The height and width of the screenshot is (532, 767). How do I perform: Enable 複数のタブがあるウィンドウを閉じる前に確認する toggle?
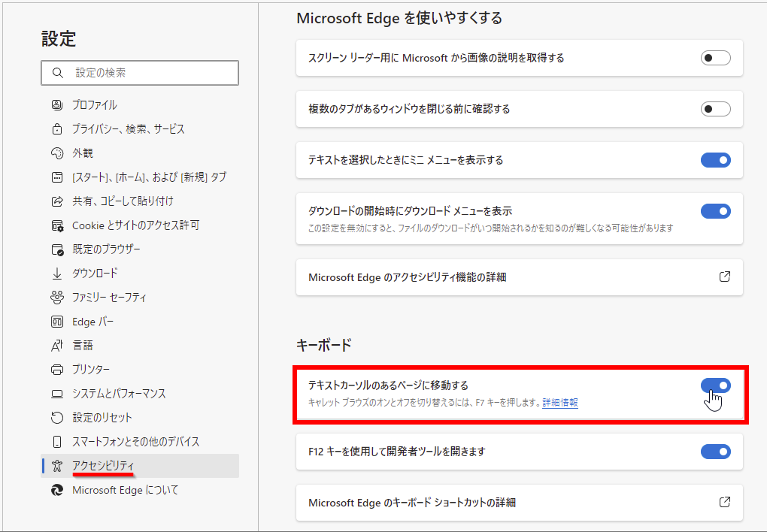tap(716, 108)
